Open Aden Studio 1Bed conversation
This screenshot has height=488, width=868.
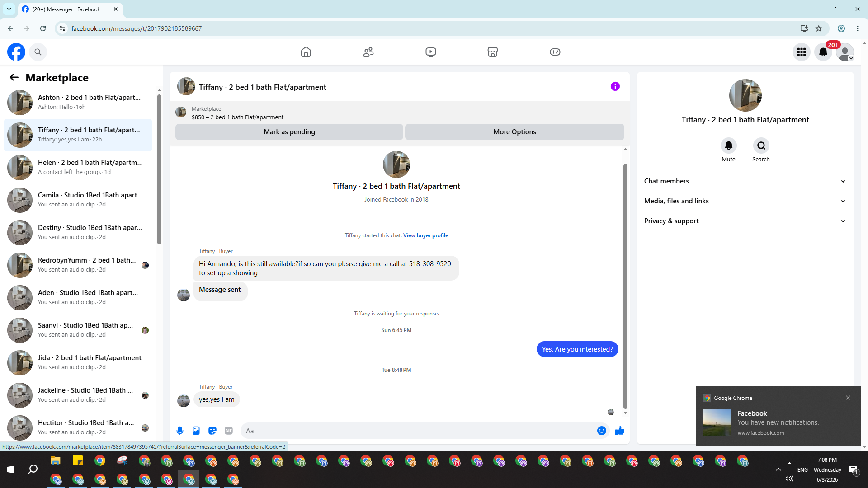coord(78,298)
